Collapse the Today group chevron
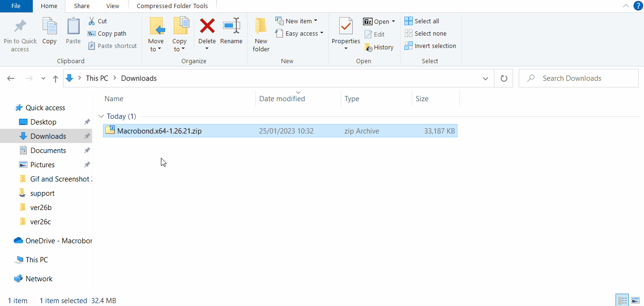The height and width of the screenshot is (306, 644). point(101,116)
